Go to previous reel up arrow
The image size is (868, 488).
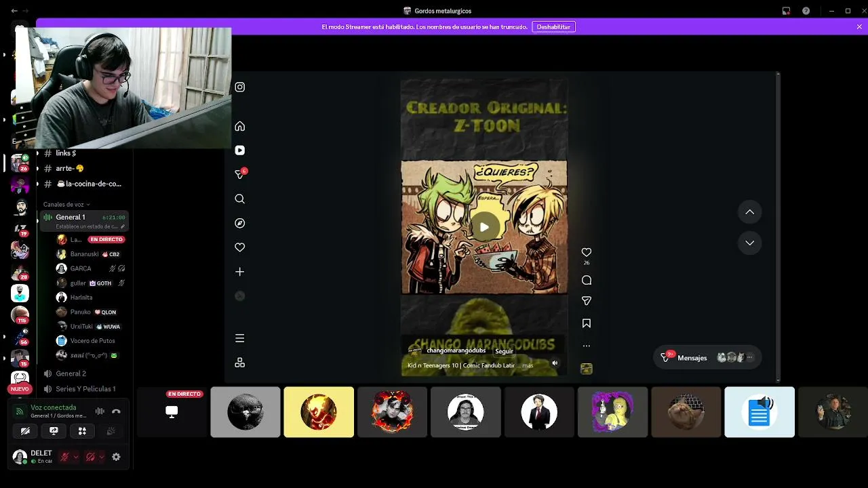pos(750,212)
